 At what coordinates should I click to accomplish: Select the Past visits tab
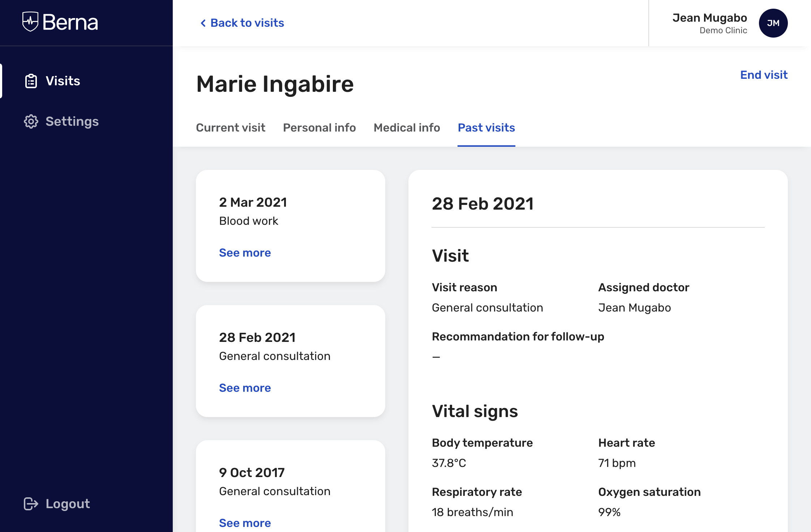click(486, 128)
